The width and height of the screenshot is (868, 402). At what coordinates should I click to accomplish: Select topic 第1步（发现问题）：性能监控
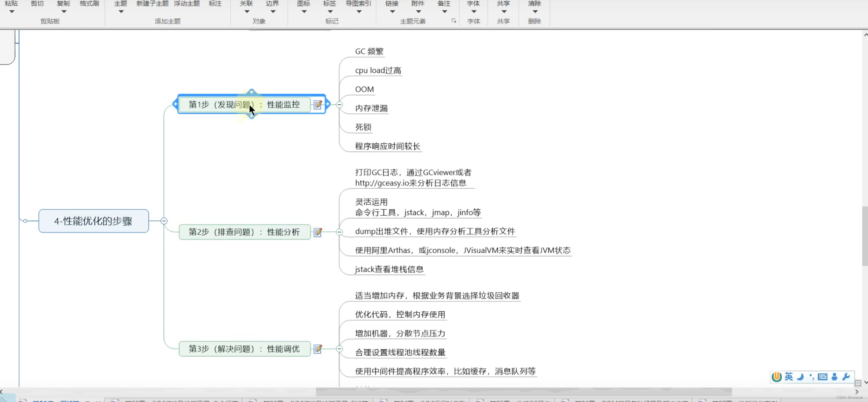click(244, 104)
